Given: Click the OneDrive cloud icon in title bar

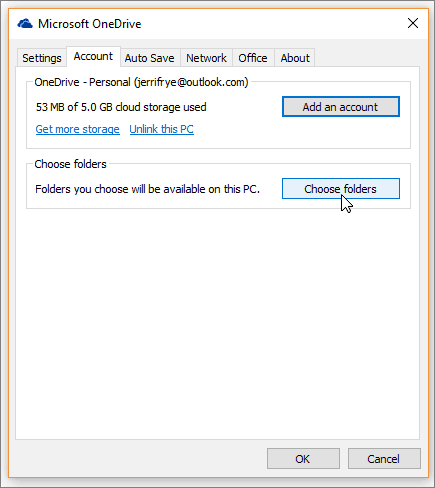Looking at the screenshot, I should pos(25,24).
